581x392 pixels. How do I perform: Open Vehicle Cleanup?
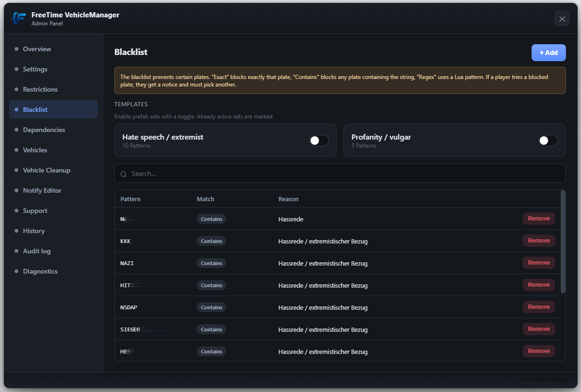click(x=53, y=170)
